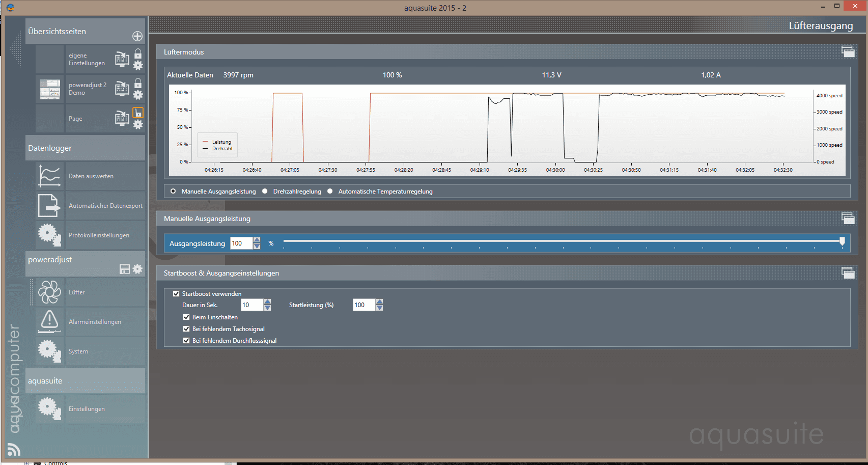Image resolution: width=868 pixels, height=465 pixels.
Task: Select Automatische Temperaturregelung radio button
Action: point(330,192)
